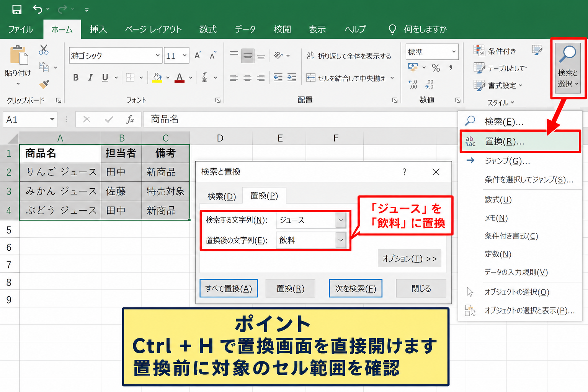Click 次を検索(F) button

point(356,288)
